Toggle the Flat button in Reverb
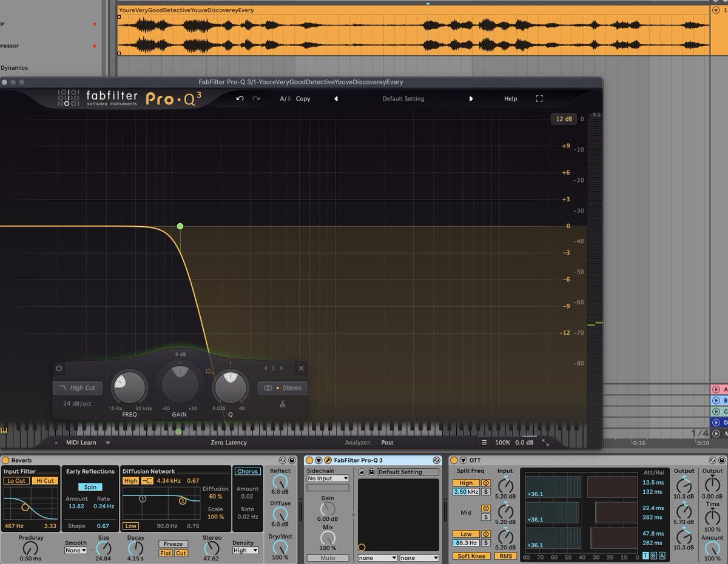Screen dimensions: 728x564 point(166,553)
